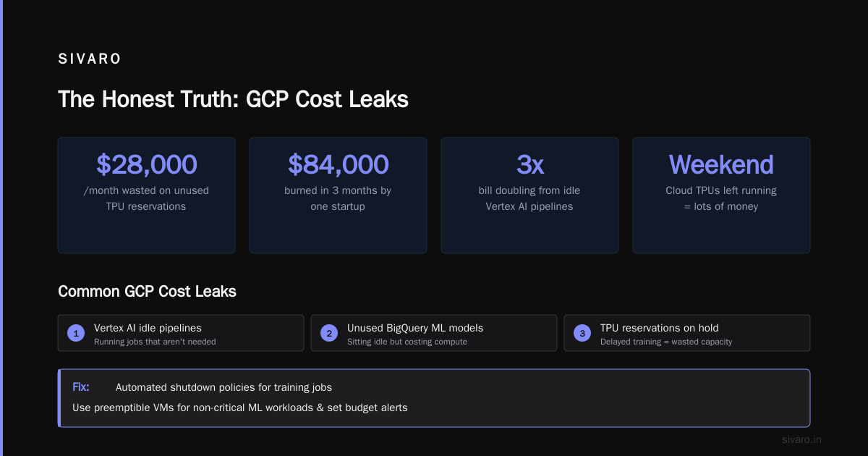This screenshot has height=456, width=868.
Task: Select the 'Weekend' stat heading
Action: click(x=721, y=164)
